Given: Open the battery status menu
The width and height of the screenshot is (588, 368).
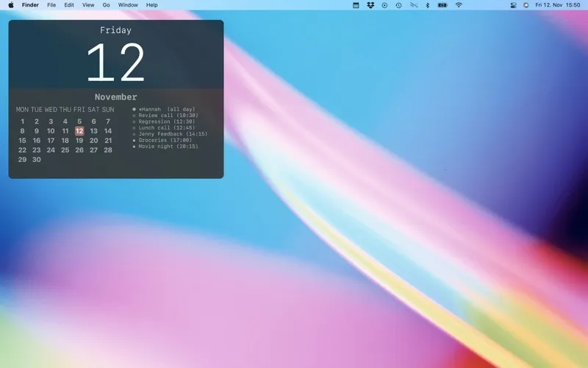Looking at the screenshot, I should tap(443, 5).
